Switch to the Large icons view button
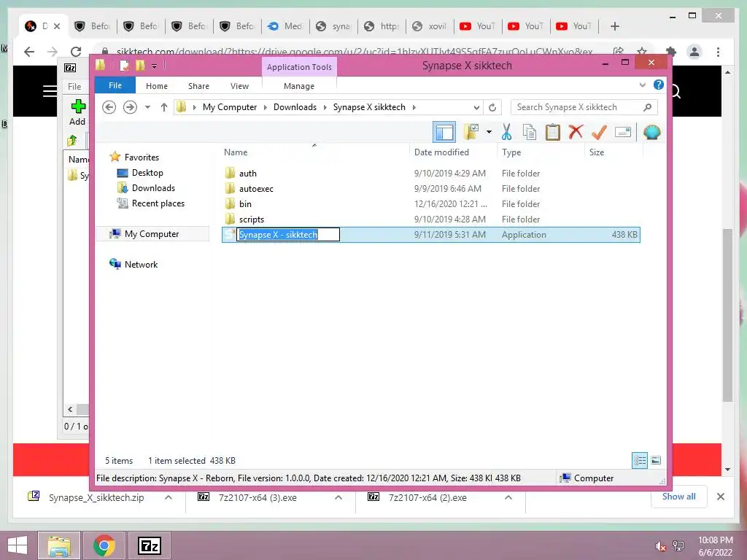 click(x=656, y=460)
